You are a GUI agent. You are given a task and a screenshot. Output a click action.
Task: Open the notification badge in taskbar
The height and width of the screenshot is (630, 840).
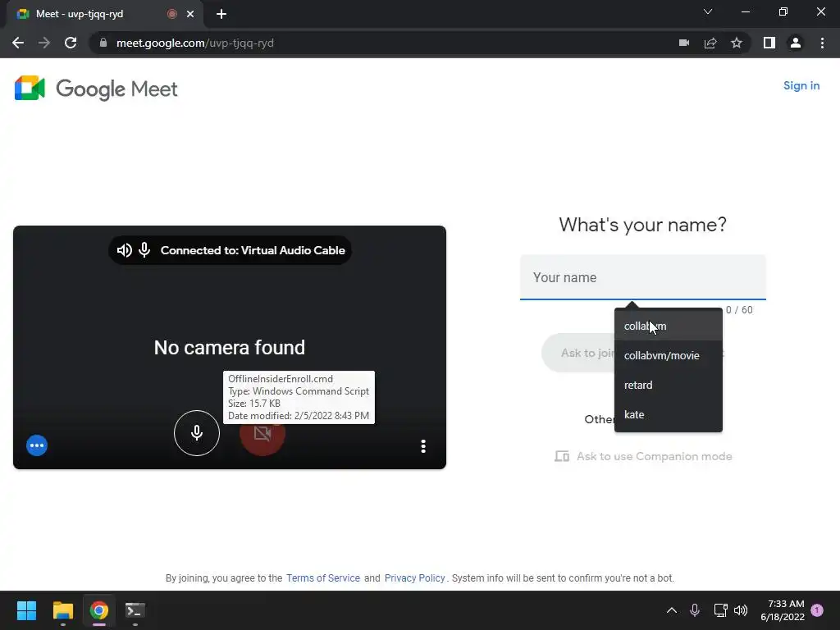click(x=817, y=609)
